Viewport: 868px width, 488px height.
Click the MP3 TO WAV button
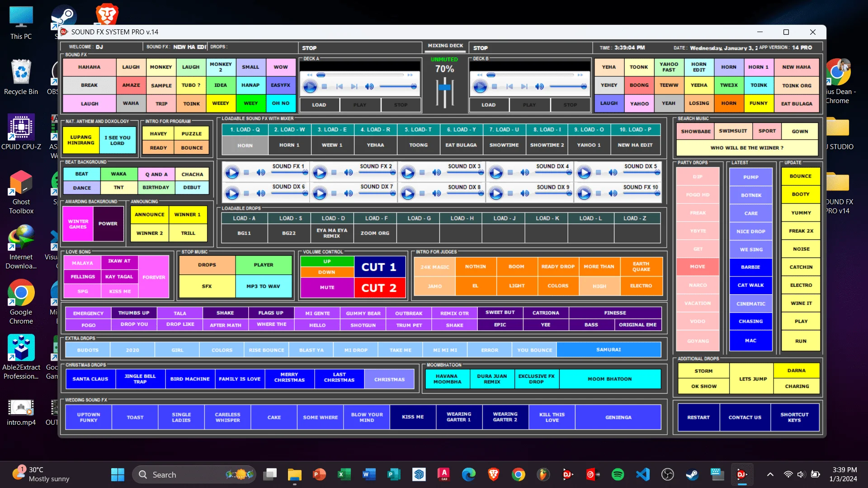[263, 286]
